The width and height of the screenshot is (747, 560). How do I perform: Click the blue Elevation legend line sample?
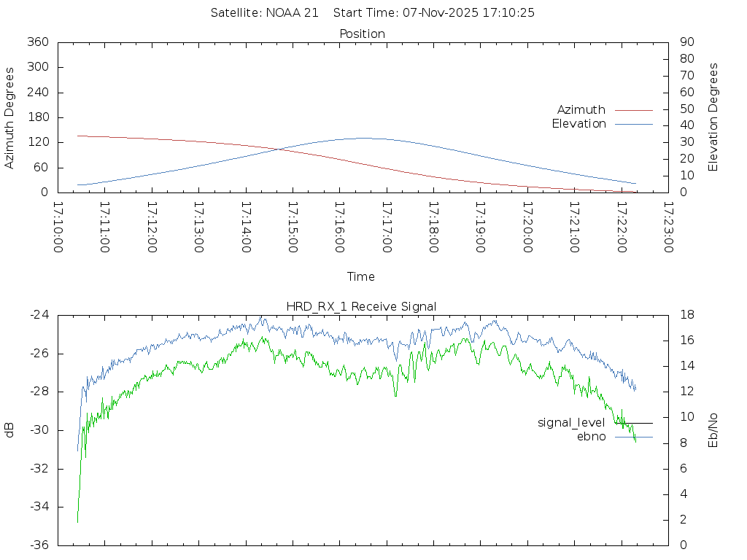pos(633,124)
